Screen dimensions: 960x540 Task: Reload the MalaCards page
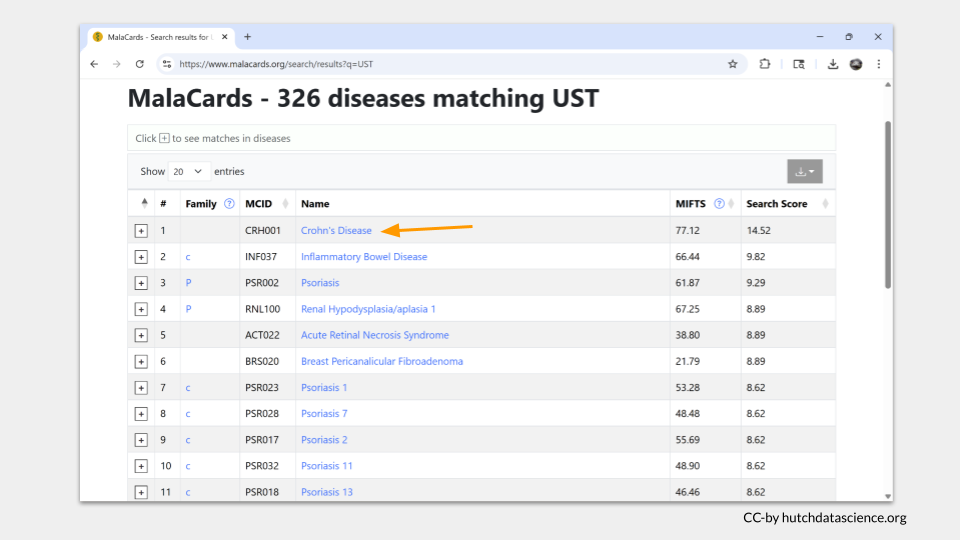[140, 64]
